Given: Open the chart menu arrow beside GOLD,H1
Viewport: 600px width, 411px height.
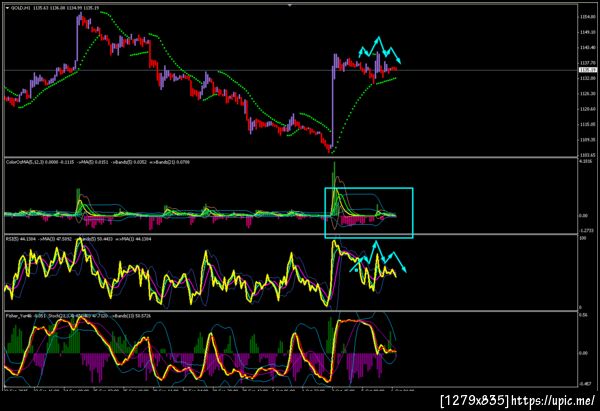Looking at the screenshot, I should (x=7, y=8).
